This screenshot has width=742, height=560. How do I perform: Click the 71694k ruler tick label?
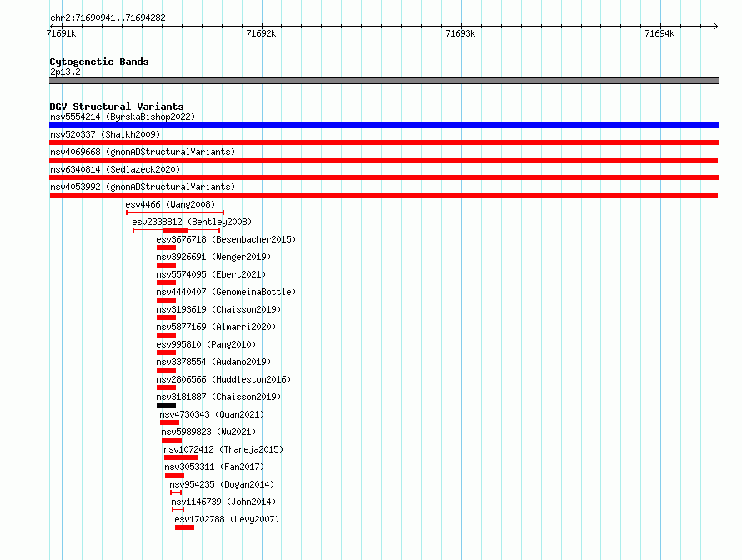pyautogui.click(x=659, y=33)
